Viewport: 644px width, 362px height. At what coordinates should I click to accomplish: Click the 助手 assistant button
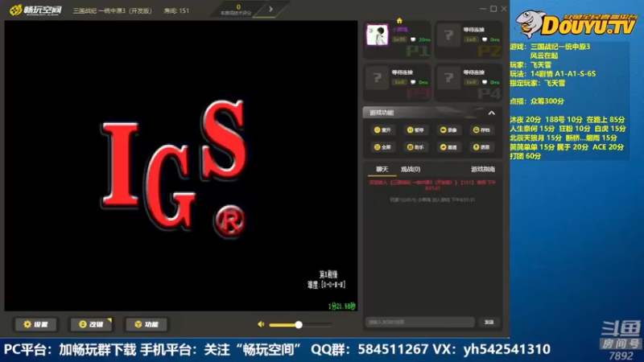point(415,147)
